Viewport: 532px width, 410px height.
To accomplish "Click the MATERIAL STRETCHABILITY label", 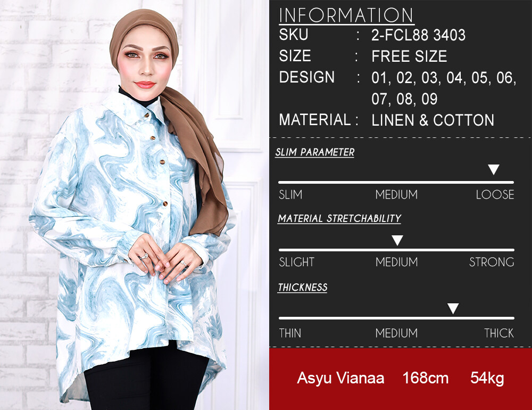I will 339,218.
